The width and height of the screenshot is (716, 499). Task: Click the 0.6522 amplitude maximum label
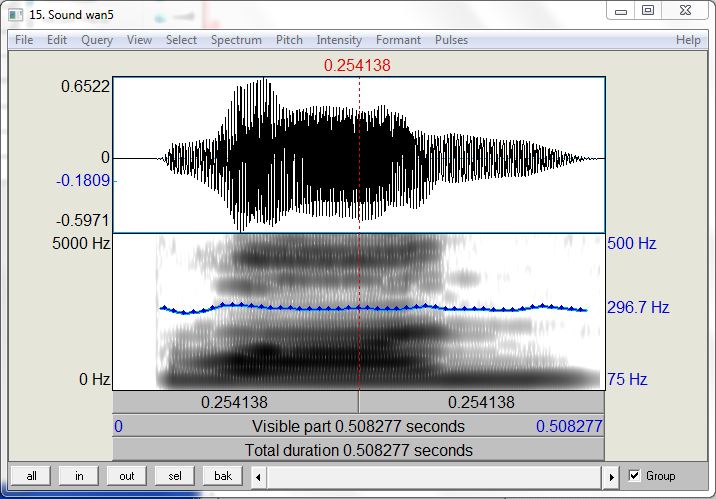pyautogui.click(x=85, y=86)
